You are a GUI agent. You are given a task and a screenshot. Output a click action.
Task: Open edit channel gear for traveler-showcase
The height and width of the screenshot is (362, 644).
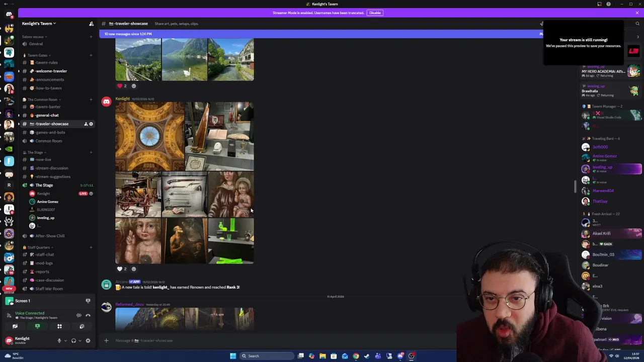coord(91,124)
